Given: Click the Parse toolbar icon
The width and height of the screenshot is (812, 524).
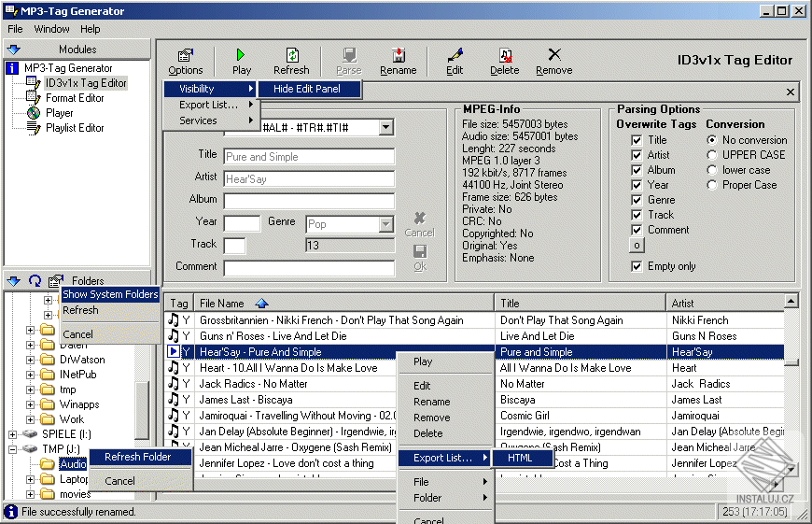Looking at the screenshot, I should (x=350, y=54).
